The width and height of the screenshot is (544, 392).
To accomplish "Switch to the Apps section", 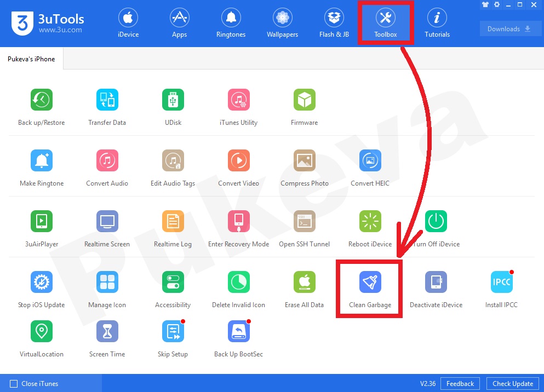I will [179, 23].
